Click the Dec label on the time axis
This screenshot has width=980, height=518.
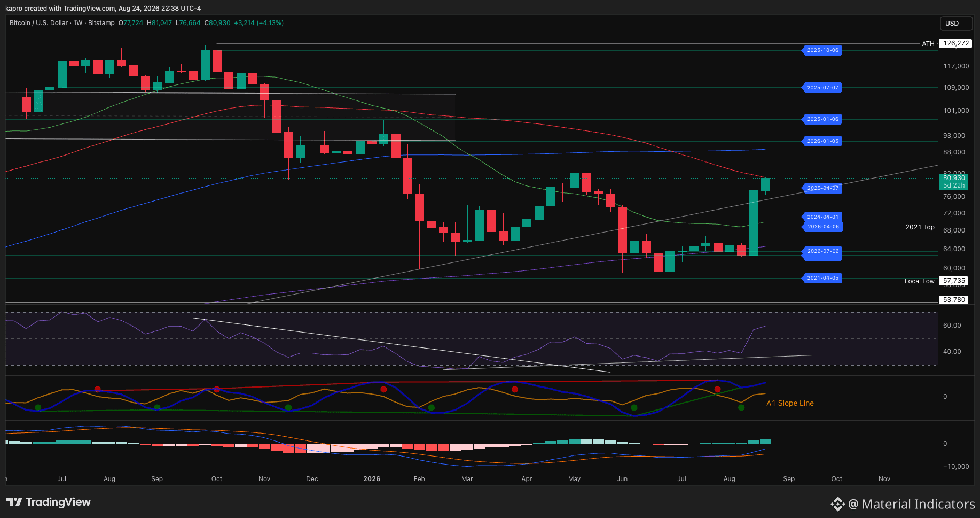point(312,479)
